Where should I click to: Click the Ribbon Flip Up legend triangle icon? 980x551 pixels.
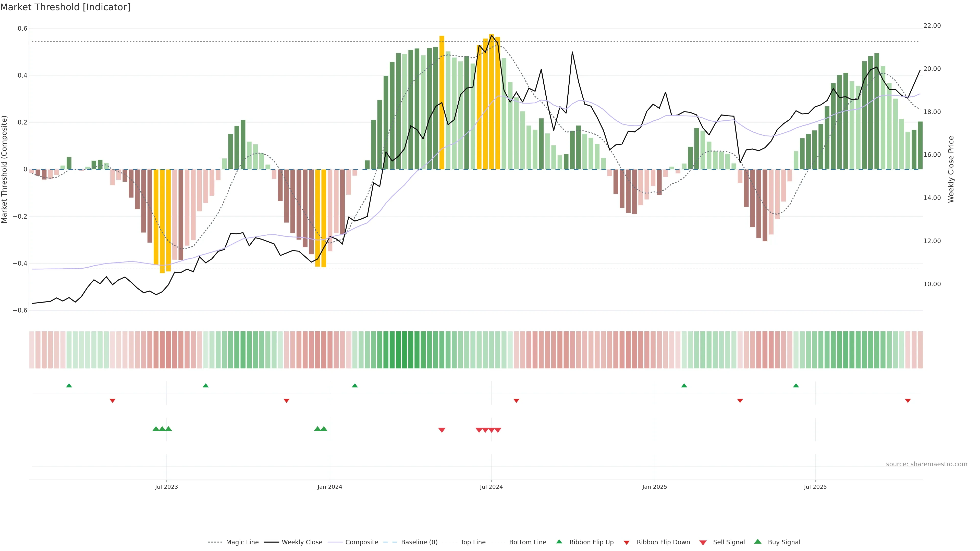click(559, 542)
